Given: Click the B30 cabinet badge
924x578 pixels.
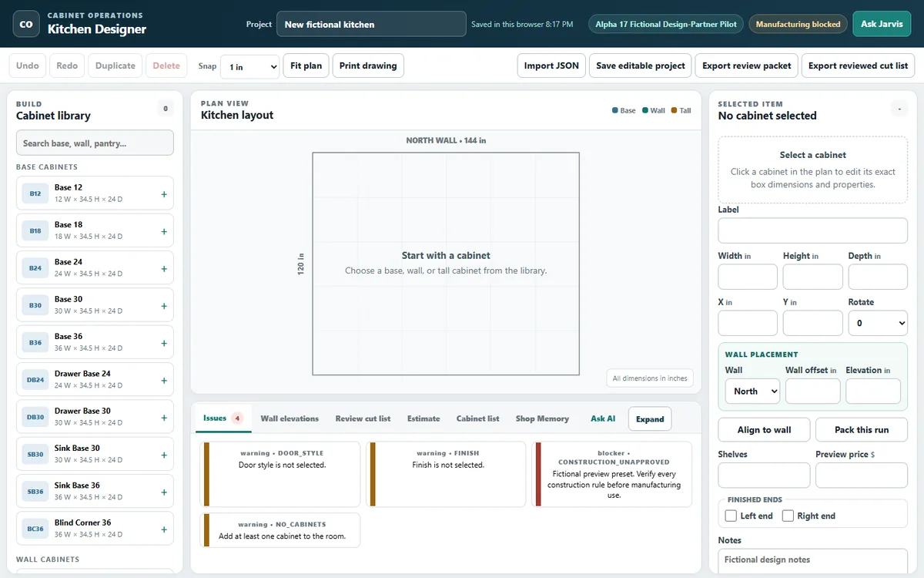Looking at the screenshot, I should (x=35, y=305).
